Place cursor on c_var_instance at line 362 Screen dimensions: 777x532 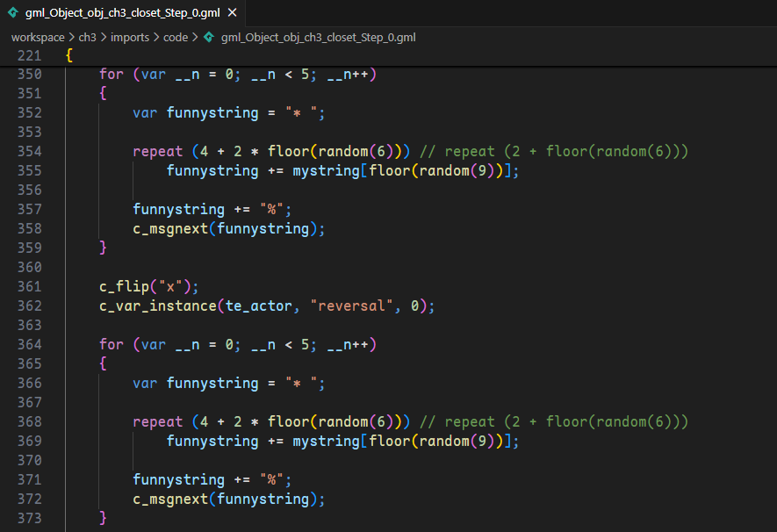(x=158, y=306)
